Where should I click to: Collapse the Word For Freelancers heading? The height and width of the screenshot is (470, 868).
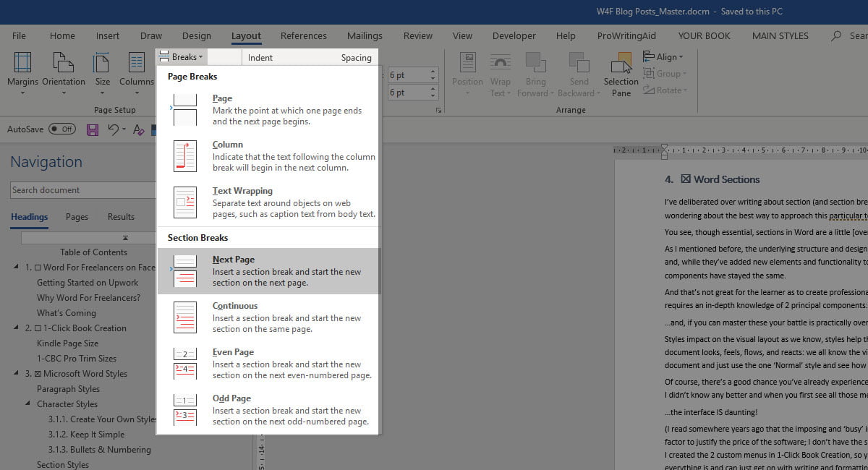click(x=17, y=268)
